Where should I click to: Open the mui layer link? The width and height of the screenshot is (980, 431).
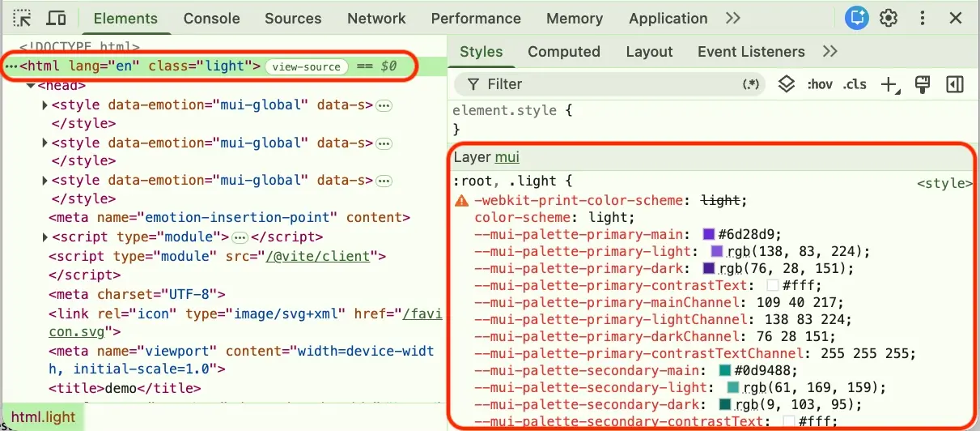click(x=507, y=157)
